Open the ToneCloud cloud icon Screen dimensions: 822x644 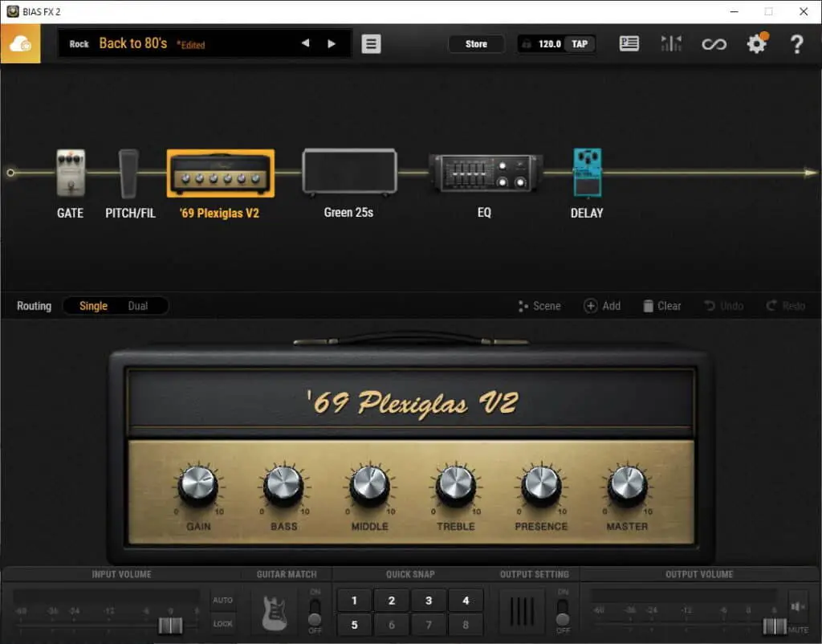20,44
